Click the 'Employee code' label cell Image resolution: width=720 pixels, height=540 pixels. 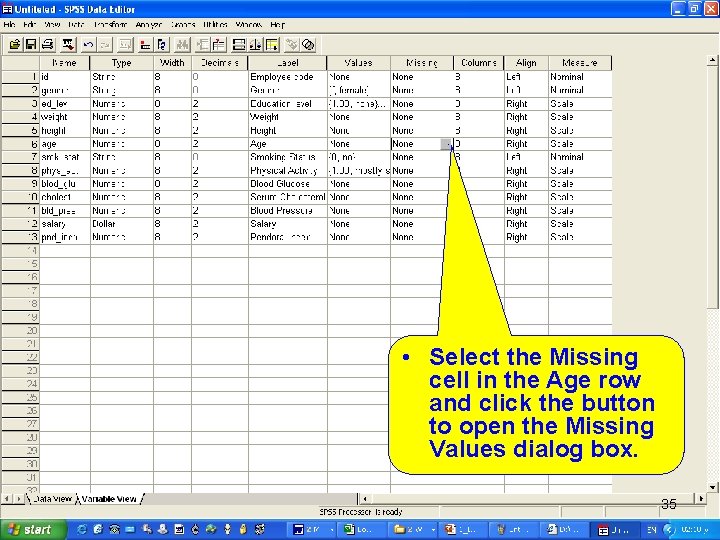tap(287, 77)
